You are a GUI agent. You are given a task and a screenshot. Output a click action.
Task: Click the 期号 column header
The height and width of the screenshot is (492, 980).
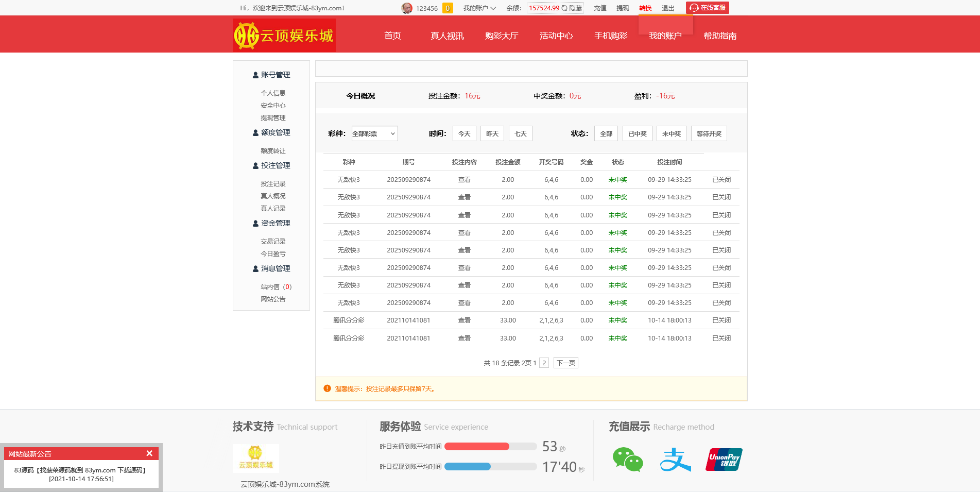click(408, 162)
